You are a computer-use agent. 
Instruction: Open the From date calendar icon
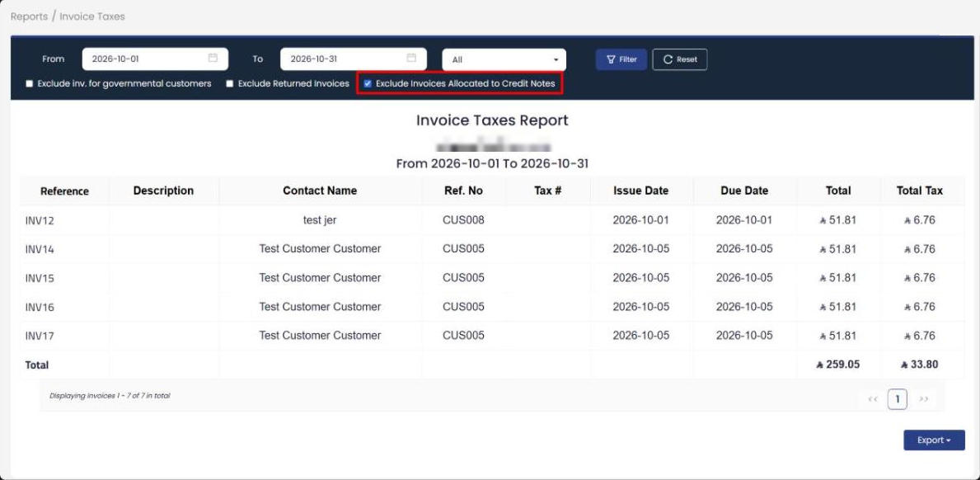click(213, 58)
